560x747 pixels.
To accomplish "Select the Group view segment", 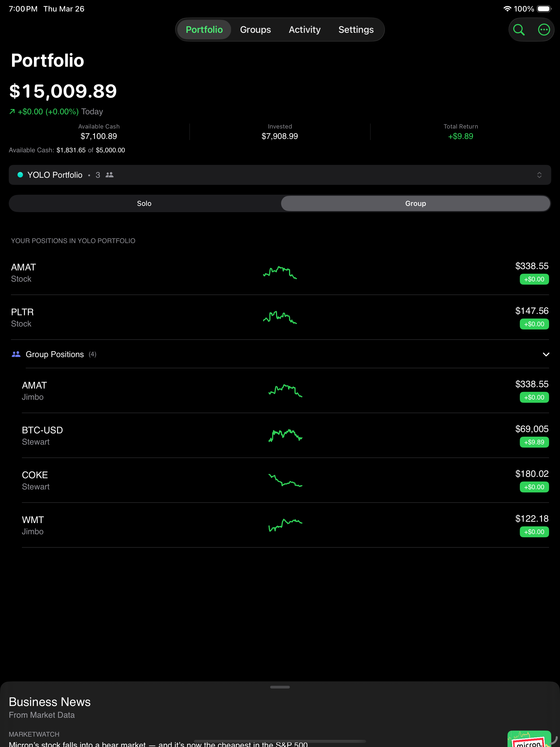I will tap(415, 203).
